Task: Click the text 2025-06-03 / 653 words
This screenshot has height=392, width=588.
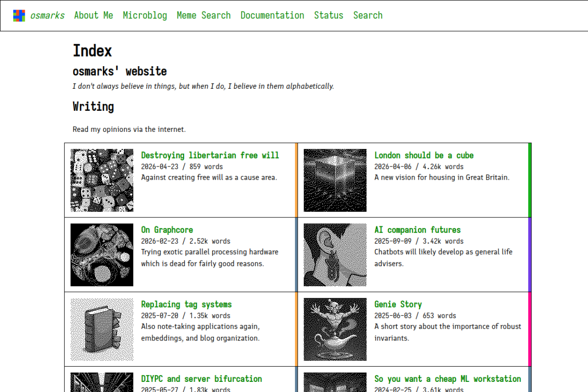Action: [x=415, y=316]
